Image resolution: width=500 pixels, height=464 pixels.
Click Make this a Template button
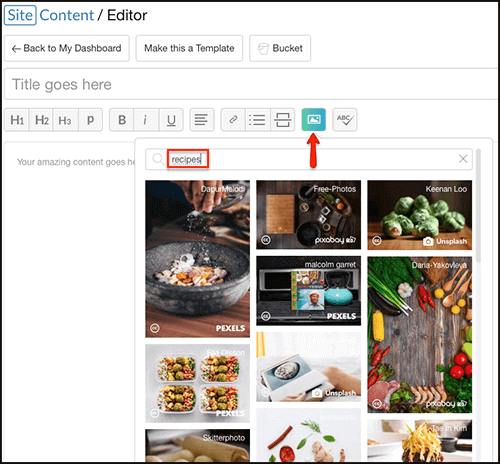click(x=189, y=48)
